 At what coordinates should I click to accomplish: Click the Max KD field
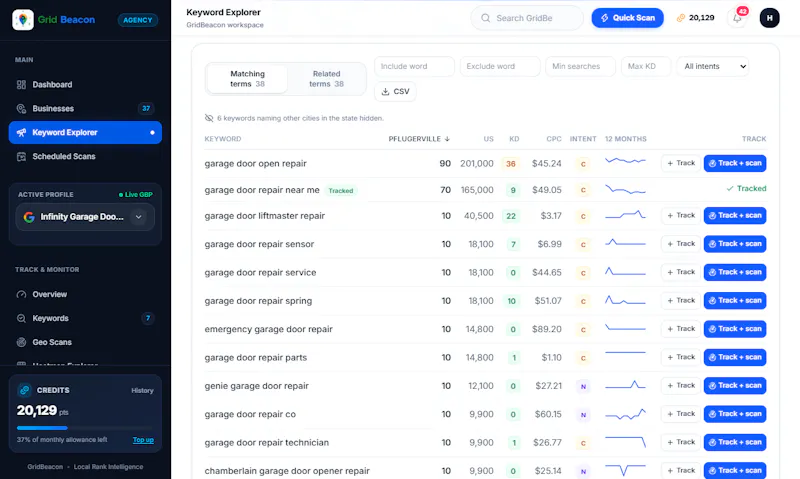pos(646,66)
